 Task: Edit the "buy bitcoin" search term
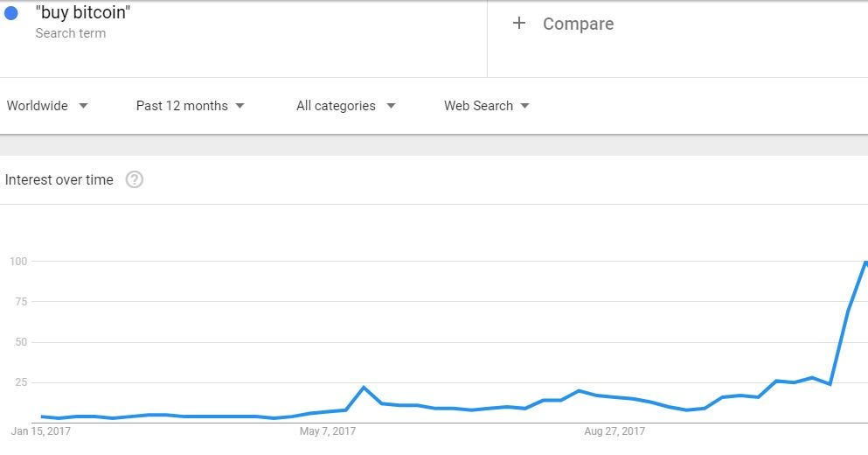click(85, 12)
